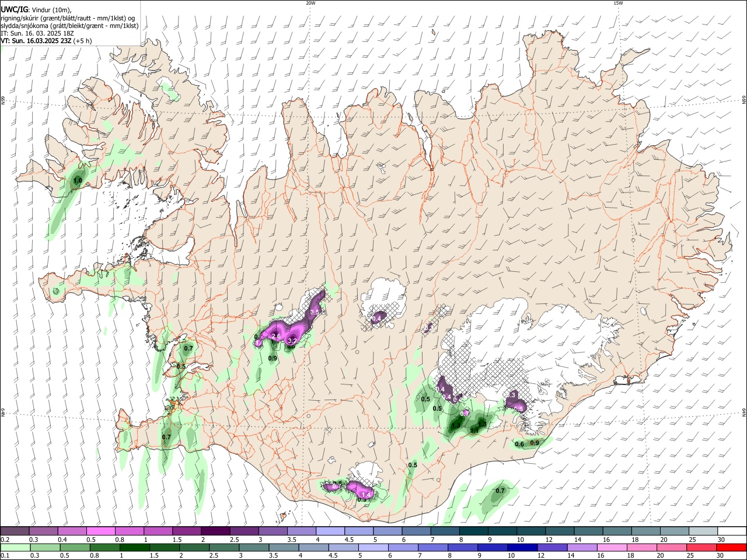
Task: Click the 20W longitude label
Action: pos(310,3)
